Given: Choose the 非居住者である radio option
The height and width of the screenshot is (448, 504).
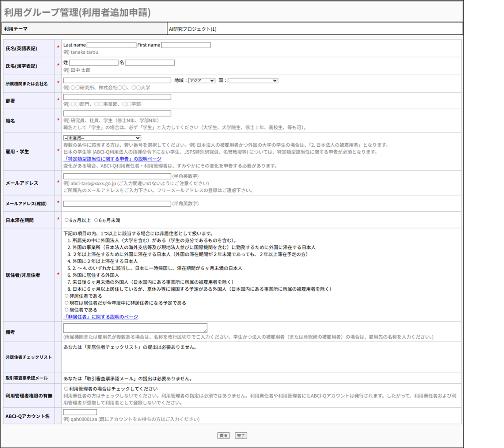Looking at the screenshot, I should (x=67, y=296).
